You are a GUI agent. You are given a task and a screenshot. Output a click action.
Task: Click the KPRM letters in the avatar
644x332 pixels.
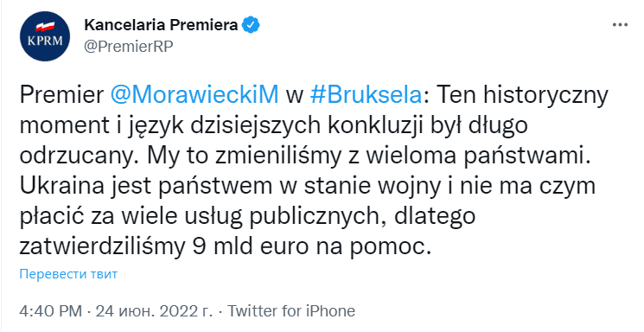[x=45, y=41]
